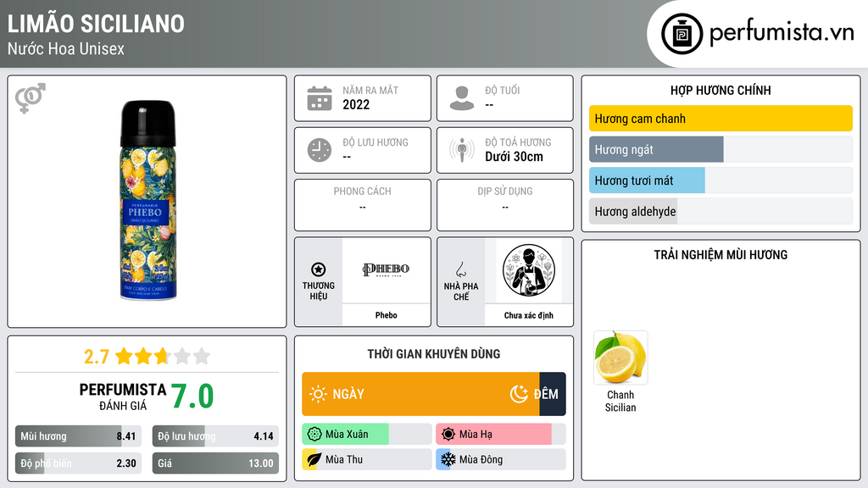Screen dimensions: 868x488
Task: Click the spring flower icon for Mùa Xuân
Action: (x=314, y=435)
